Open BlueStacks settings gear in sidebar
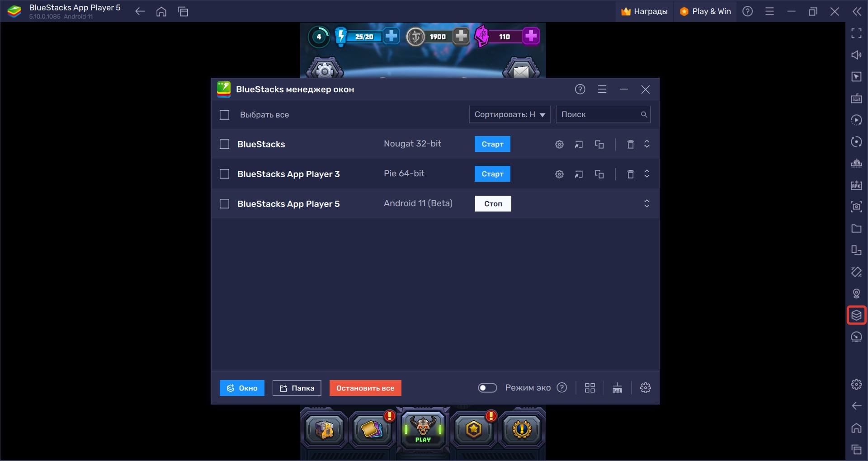 (856, 384)
